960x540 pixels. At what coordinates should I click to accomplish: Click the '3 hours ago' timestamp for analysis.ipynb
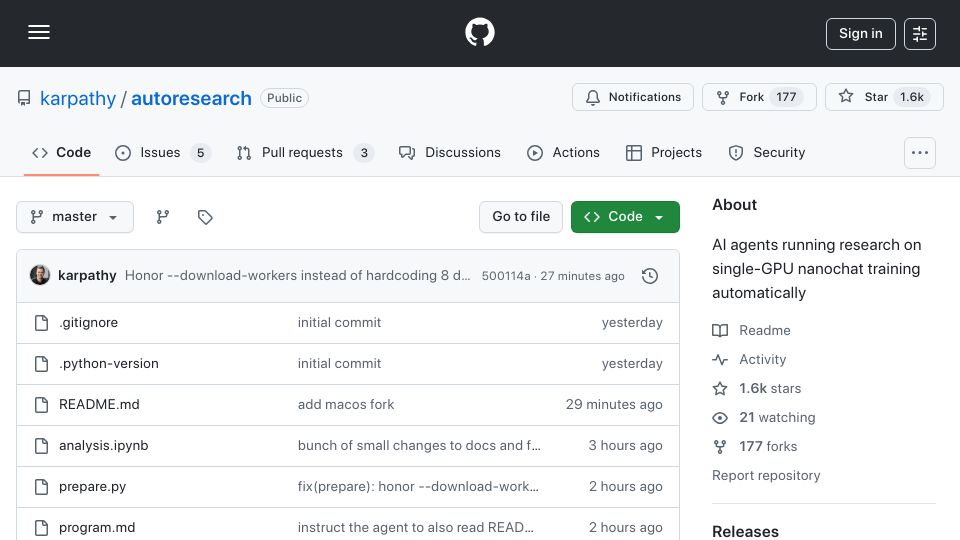[x=625, y=446]
